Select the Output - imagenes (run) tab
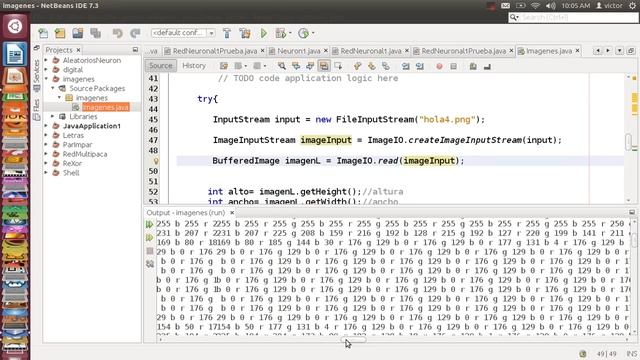The image size is (640, 360). pos(186,213)
